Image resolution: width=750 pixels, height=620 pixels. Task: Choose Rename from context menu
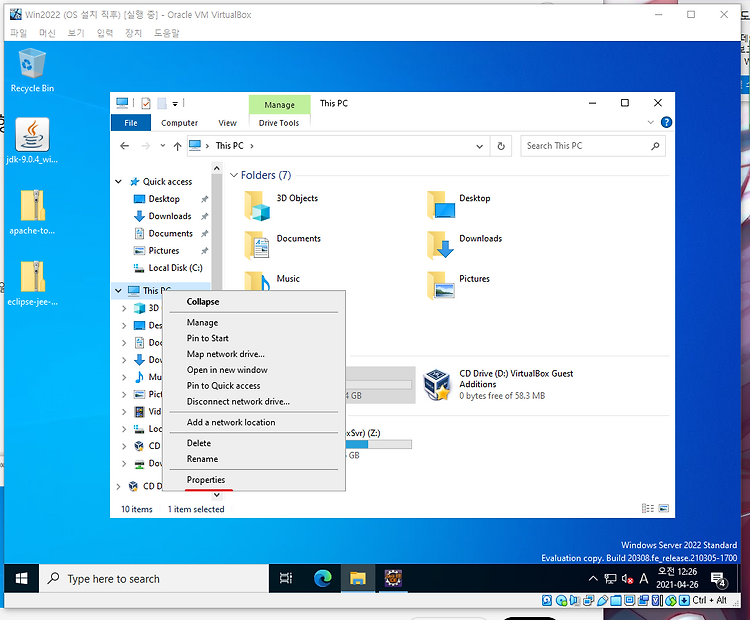[202, 459]
